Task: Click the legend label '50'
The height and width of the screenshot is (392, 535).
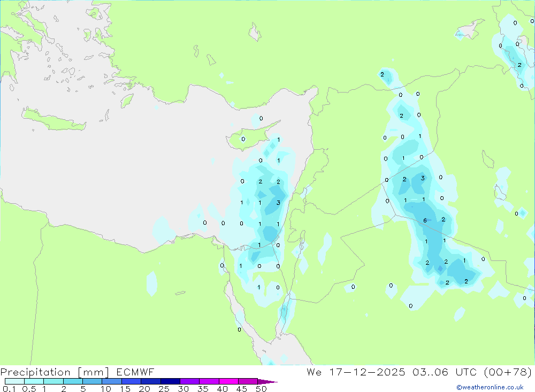Action: tap(261, 389)
